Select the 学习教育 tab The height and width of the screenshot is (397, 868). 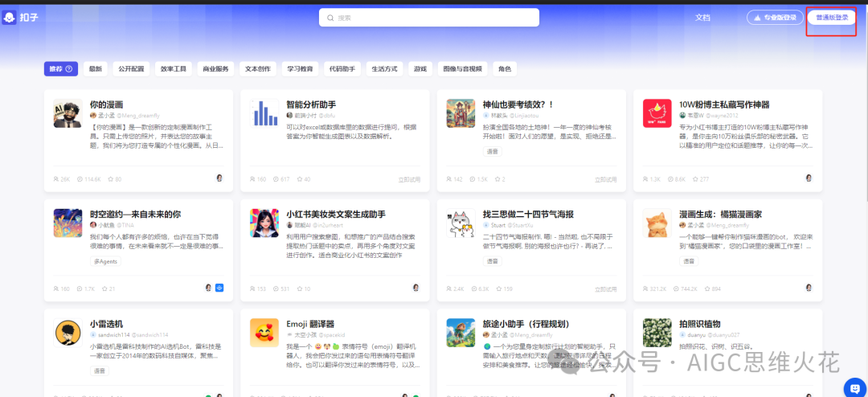coord(300,69)
